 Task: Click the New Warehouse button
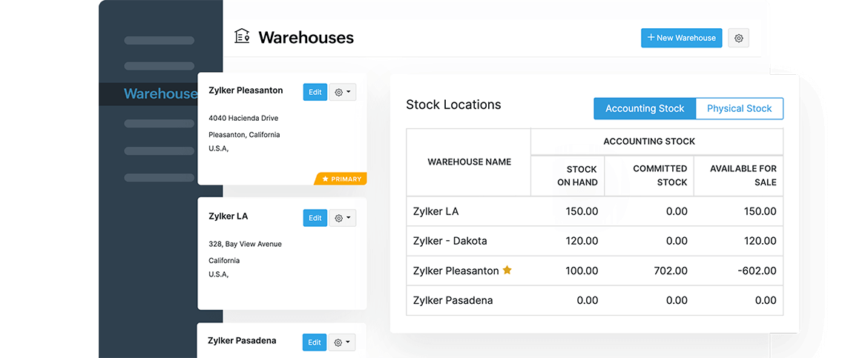[682, 39]
